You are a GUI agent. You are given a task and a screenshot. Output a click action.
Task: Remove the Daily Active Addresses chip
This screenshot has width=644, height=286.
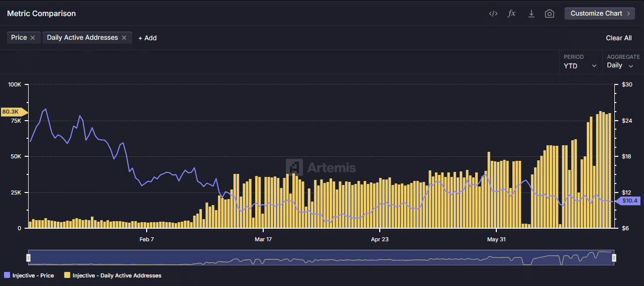pos(124,38)
